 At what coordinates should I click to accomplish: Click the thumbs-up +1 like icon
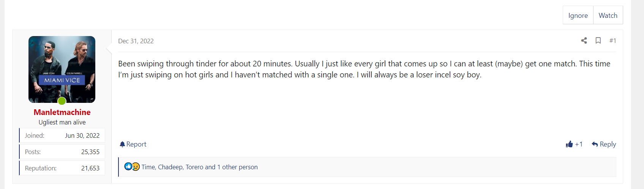tap(569, 144)
